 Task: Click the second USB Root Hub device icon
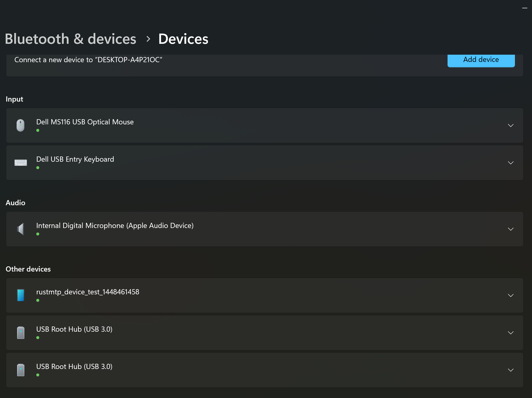[x=21, y=370]
